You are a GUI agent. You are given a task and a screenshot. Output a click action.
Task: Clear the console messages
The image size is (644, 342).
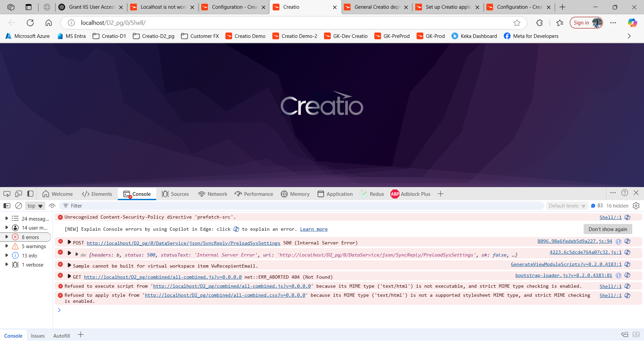click(x=19, y=206)
